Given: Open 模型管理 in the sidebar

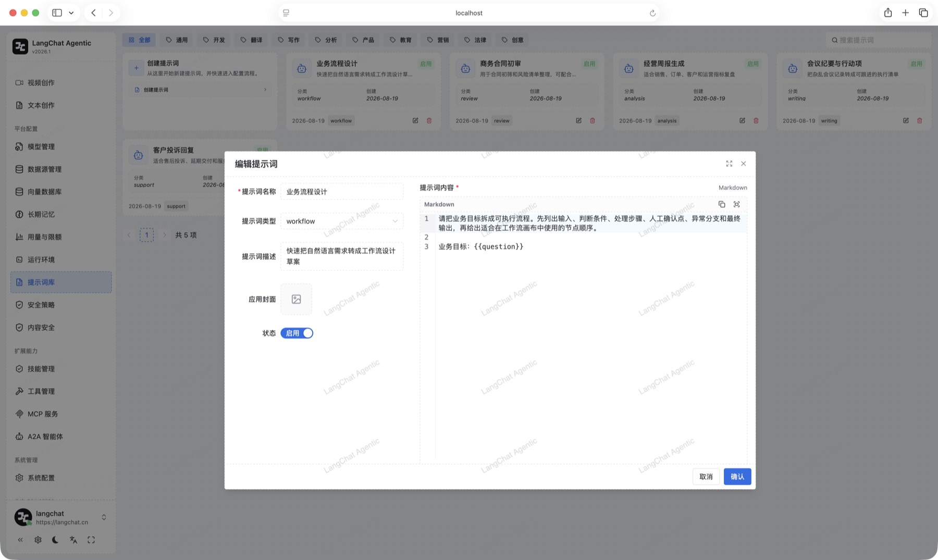Looking at the screenshot, I should coord(61,146).
